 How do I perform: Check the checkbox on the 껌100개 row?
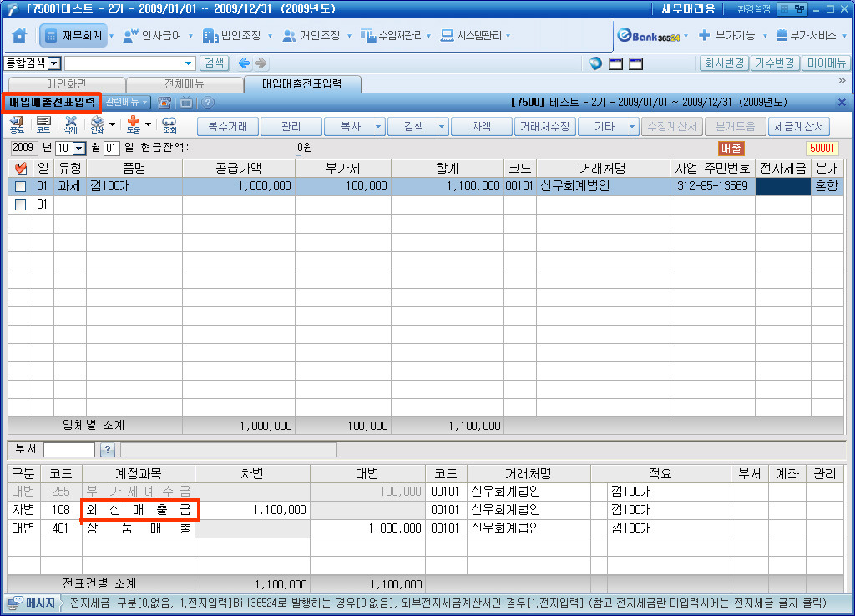tap(21, 186)
